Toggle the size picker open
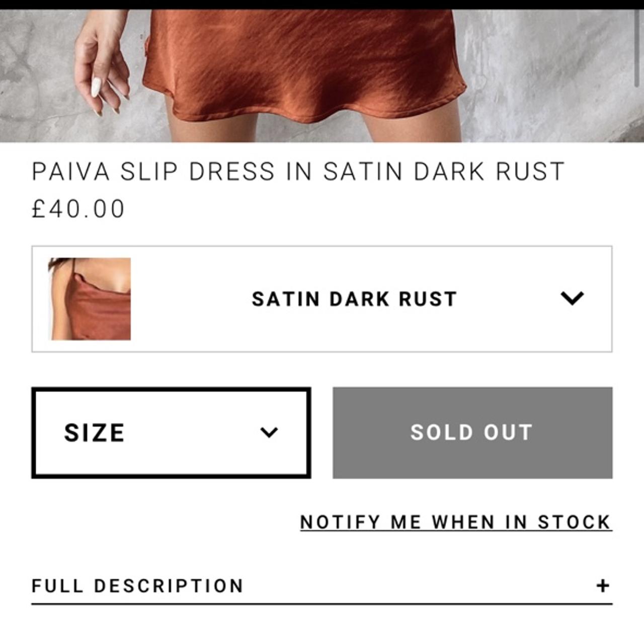The height and width of the screenshot is (644, 644). (x=171, y=432)
